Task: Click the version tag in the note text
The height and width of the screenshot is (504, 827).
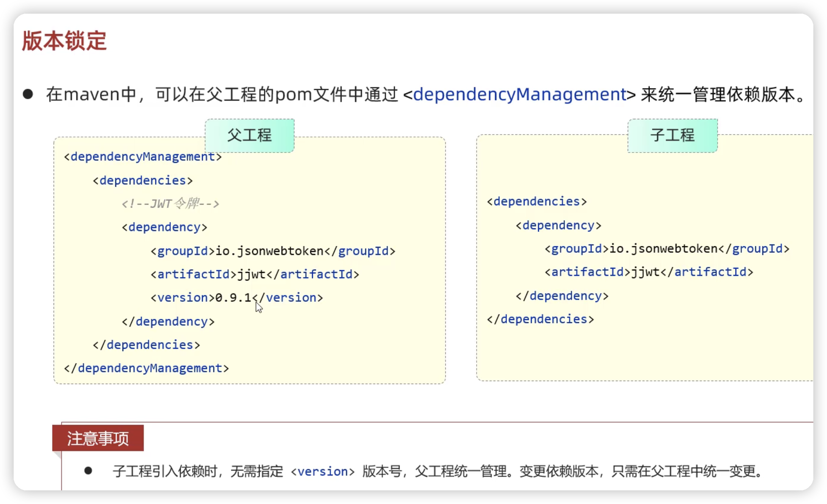Action: tap(323, 471)
